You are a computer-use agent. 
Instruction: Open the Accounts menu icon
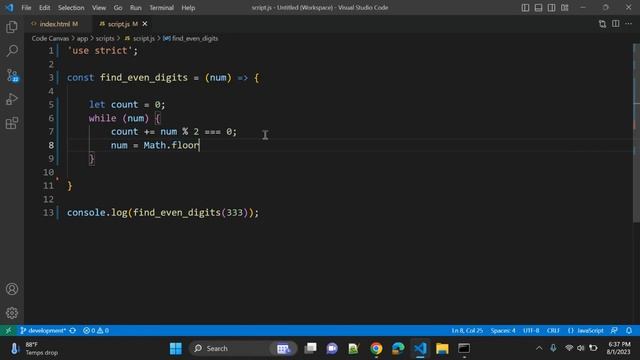pos(12,289)
